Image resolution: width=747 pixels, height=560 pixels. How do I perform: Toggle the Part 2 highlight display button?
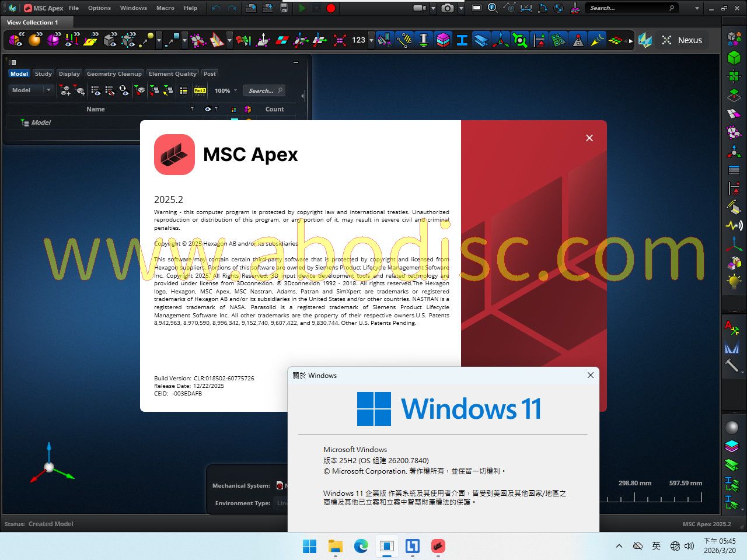coord(200,90)
